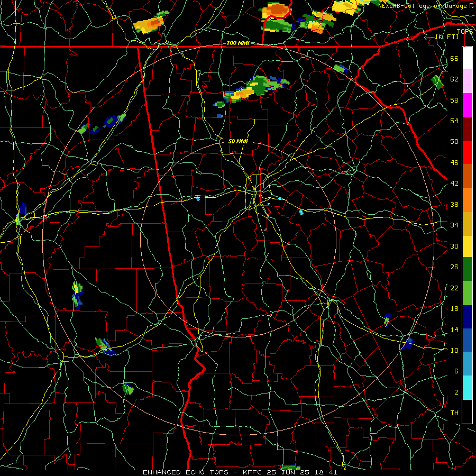This screenshot has width=476, height=476.
Task: Click the '10' value on the scale
Action: click(454, 350)
